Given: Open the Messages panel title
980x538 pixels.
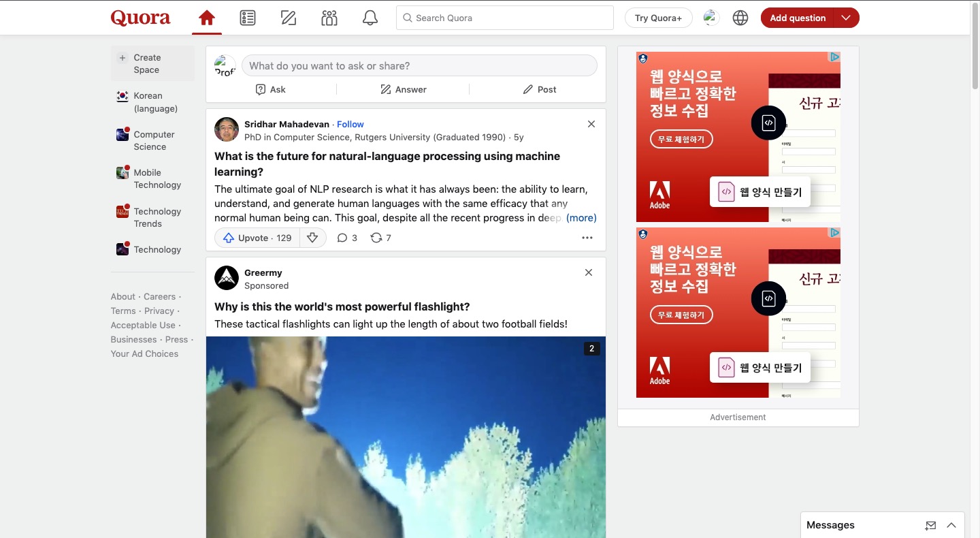Looking at the screenshot, I should click(830, 525).
